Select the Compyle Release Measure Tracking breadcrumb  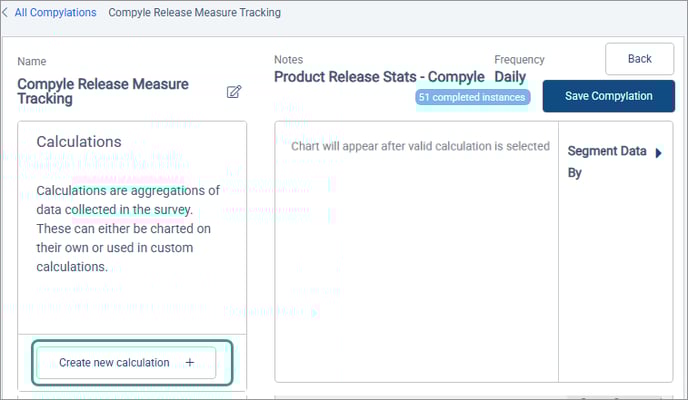194,13
